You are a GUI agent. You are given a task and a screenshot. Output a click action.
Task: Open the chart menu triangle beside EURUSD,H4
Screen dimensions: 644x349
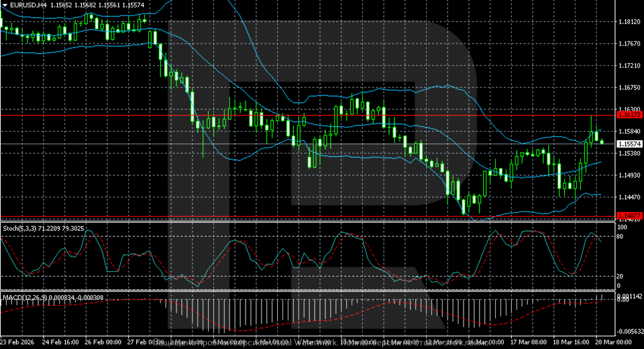(x=4, y=5)
